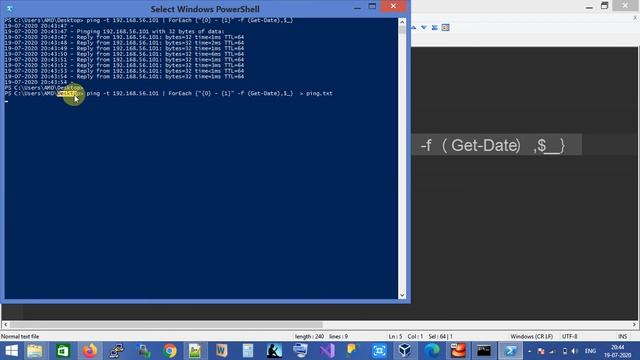This screenshot has width=640, height=360.
Task: Click the volume speaker tray icon
Action: [x=575, y=351]
